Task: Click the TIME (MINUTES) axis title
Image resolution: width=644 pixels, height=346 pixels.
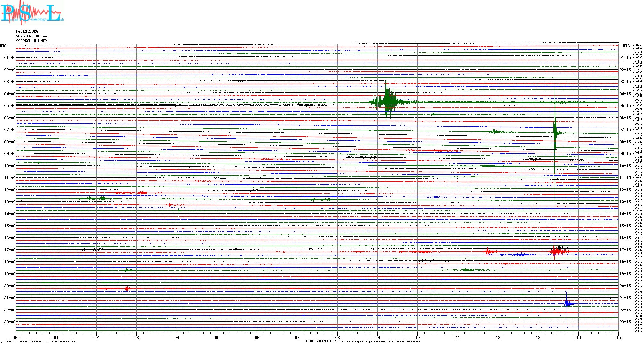Action: pos(321,341)
